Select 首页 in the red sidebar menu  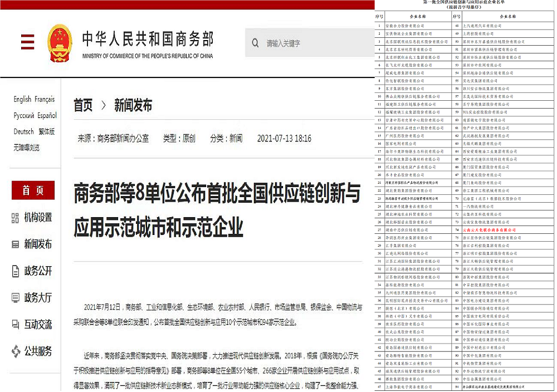(33, 190)
